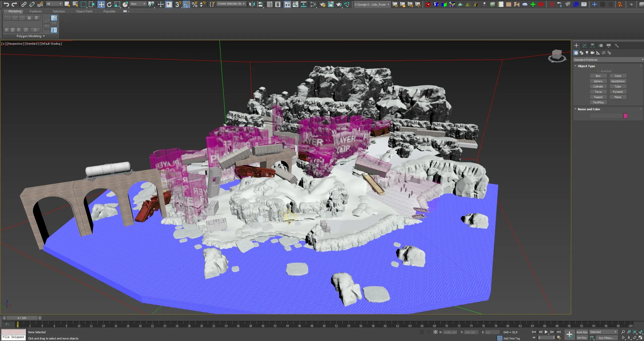Toggle Percent Snap in the toolbar

[195, 4]
